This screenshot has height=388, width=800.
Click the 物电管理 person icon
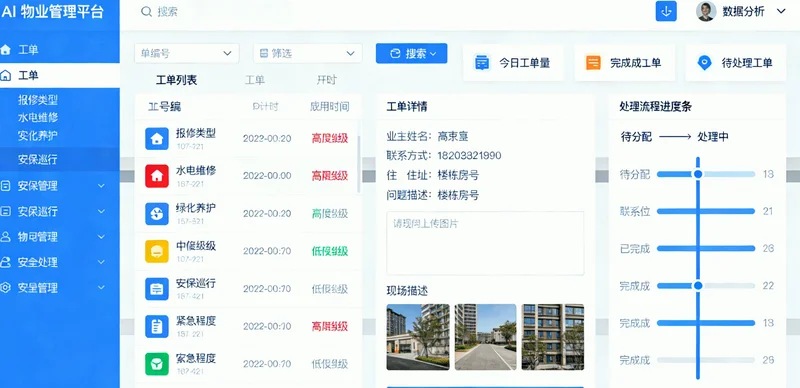[6, 237]
